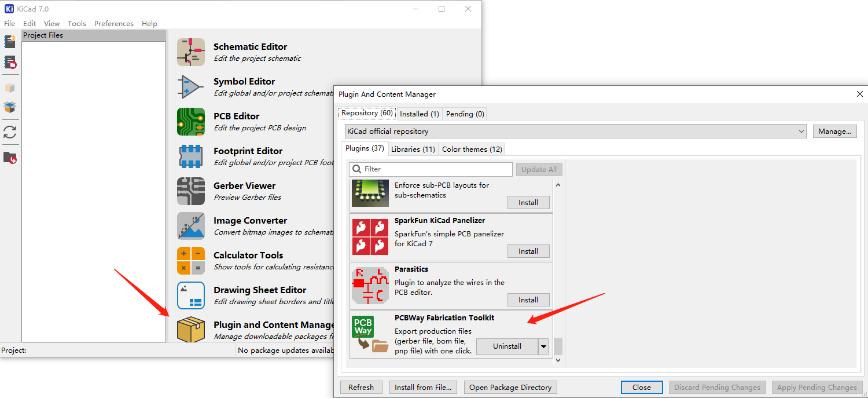Click the Project Files panel header
The image size is (868, 398).
click(x=94, y=35)
